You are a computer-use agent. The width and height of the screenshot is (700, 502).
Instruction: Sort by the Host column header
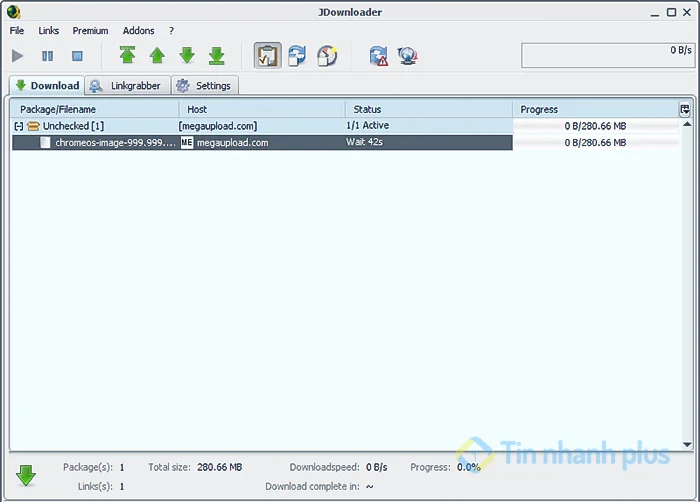[262, 109]
